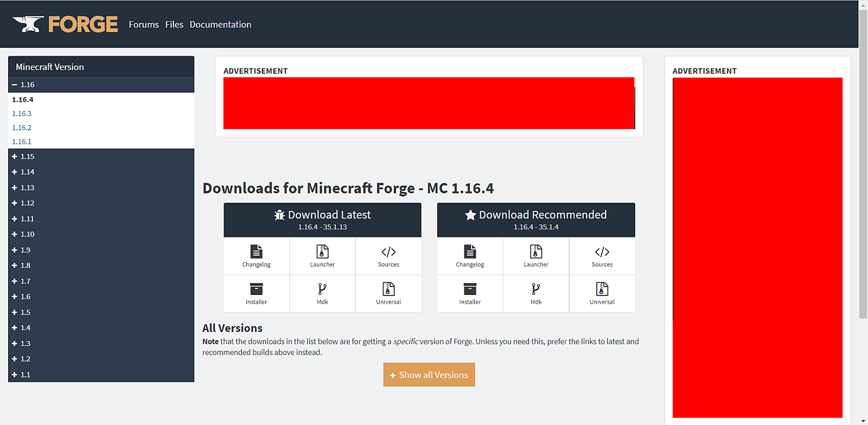This screenshot has width=868, height=425.
Task: Click the Download Latest header
Action: (x=322, y=220)
